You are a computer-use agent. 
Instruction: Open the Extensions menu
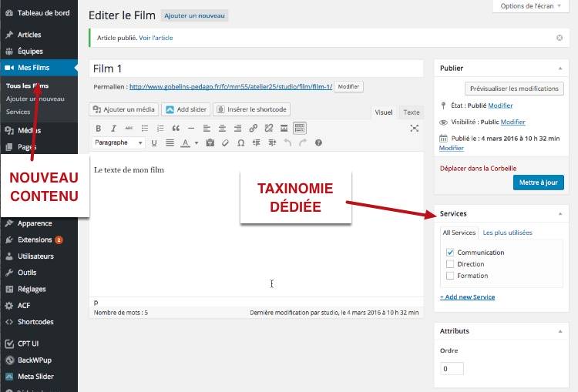39,240
